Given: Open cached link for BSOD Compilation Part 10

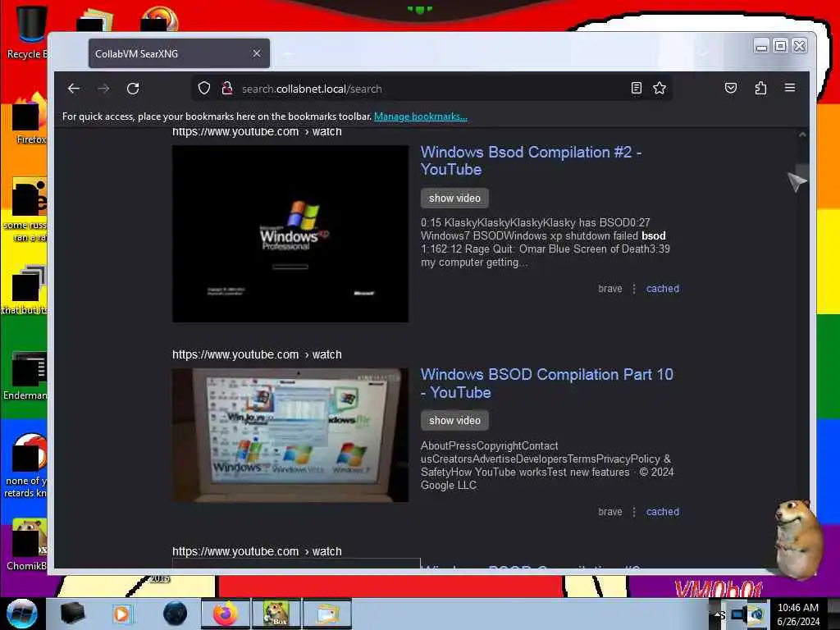Looking at the screenshot, I should click(x=663, y=512).
